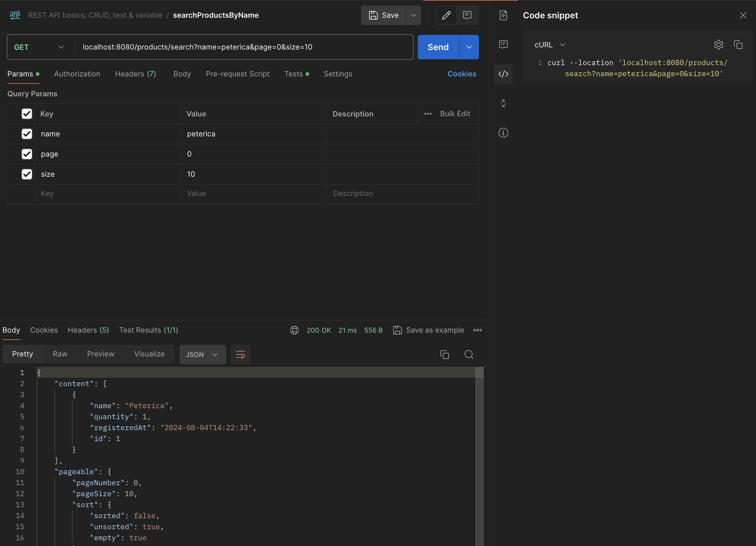This screenshot has width=756, height=546.
Task: Open the Test Results tab
Action: [148, 330]
